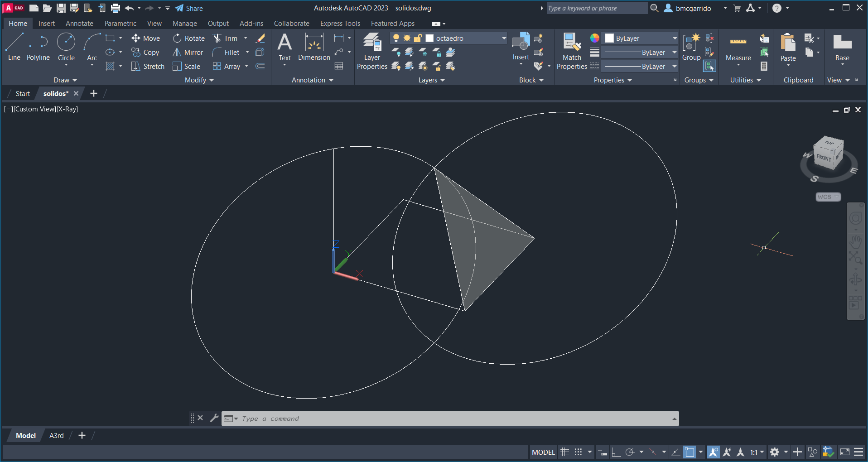Toggle ortho mode in status bar
This screenshot has height=462, width=868.
(x=616, y=452)
